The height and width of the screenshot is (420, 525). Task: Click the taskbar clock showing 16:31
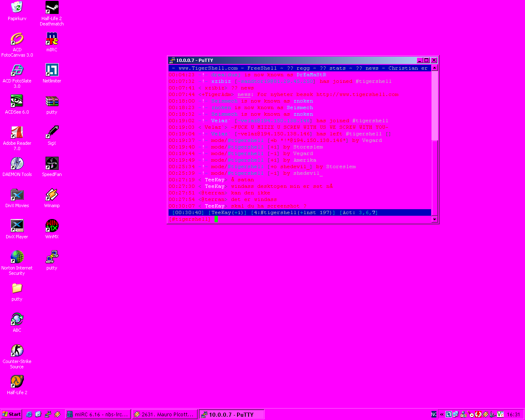point(514,415)
